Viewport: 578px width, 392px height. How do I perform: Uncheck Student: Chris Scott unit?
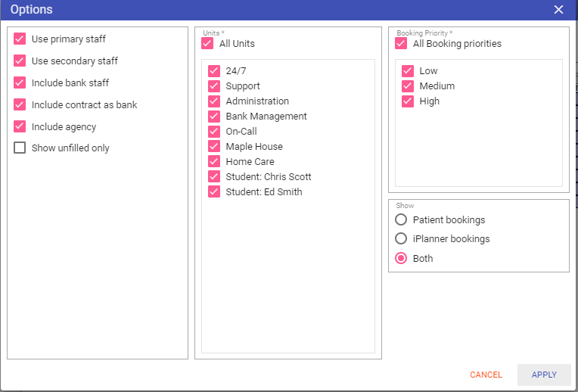(214, 177)
